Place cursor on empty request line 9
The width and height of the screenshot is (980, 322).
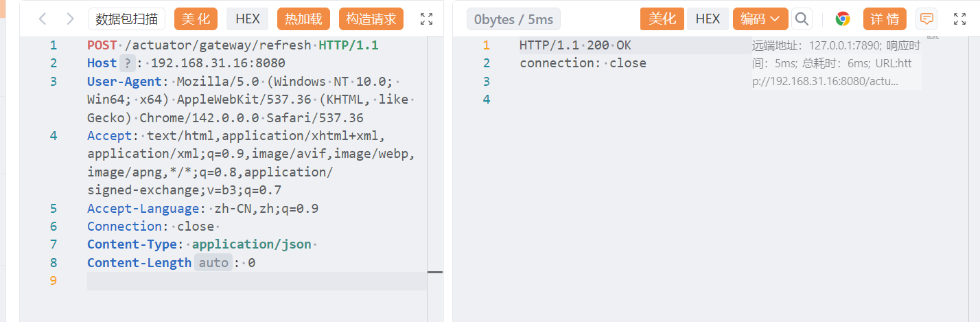[x=257, y=281]
